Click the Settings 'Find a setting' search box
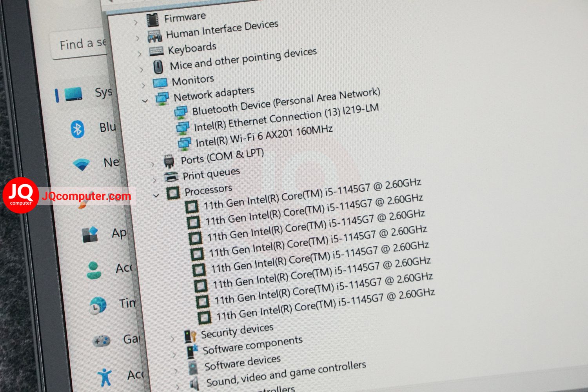 click(x=79, y=44)
